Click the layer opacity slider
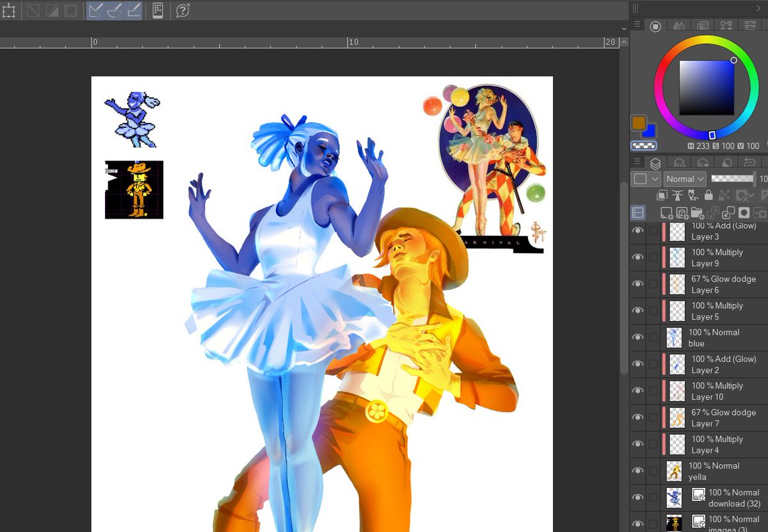 click(x=733, y=179)
